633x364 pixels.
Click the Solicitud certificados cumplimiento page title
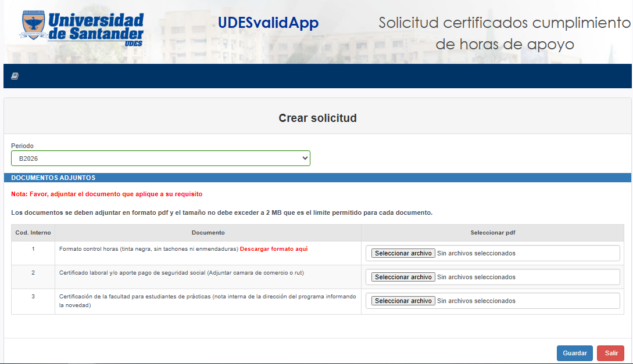pyautogui.click(x=505, y=33)
